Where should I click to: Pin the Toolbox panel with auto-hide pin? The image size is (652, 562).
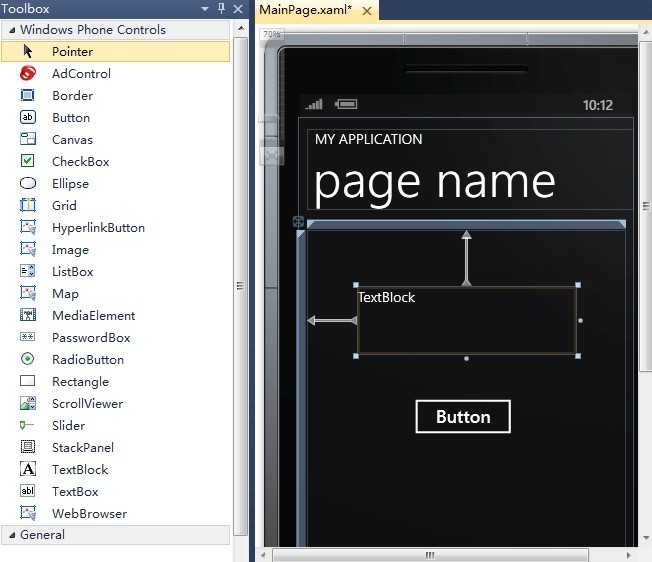coord(221,8)
